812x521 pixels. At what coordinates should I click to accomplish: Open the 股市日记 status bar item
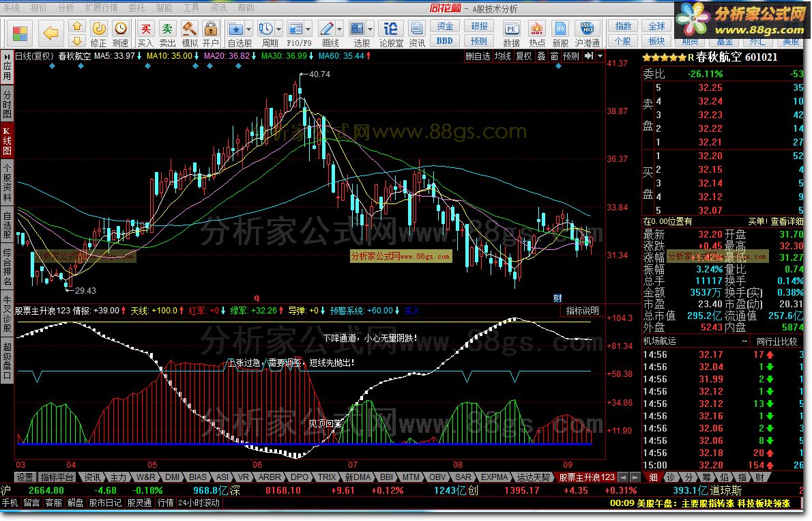pos(105,503)
